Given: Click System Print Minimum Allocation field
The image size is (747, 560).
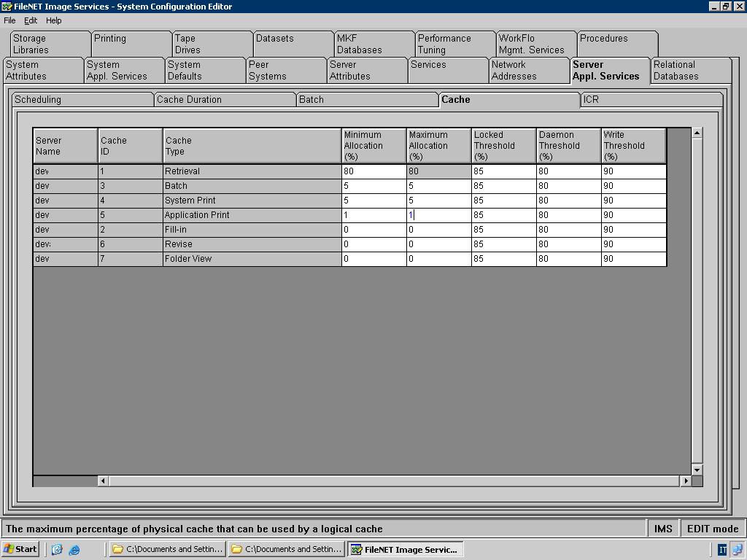Looking at the screenshot, I should (374, 201).
